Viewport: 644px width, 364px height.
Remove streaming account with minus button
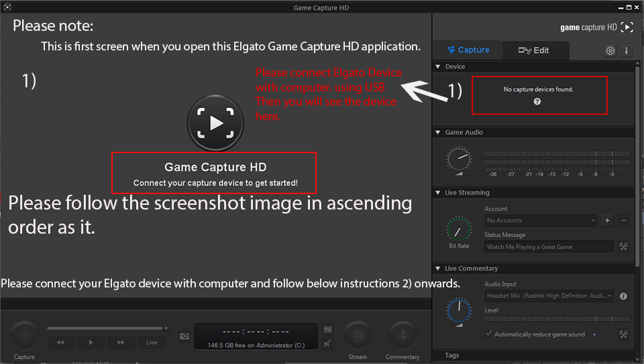623,220
